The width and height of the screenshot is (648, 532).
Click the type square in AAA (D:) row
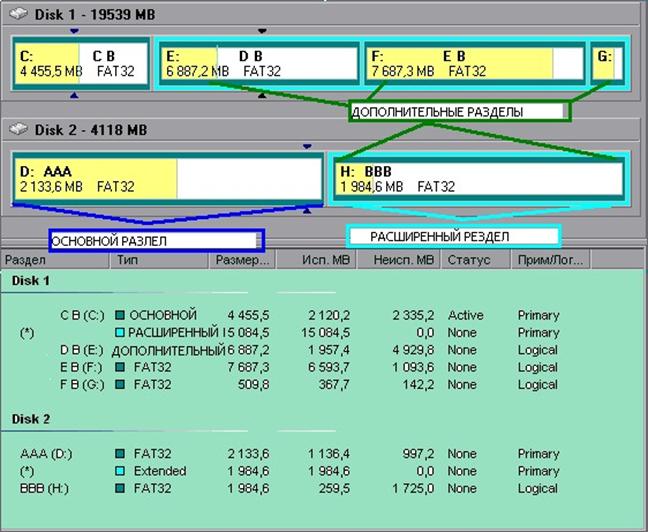(x=120, y=453)
